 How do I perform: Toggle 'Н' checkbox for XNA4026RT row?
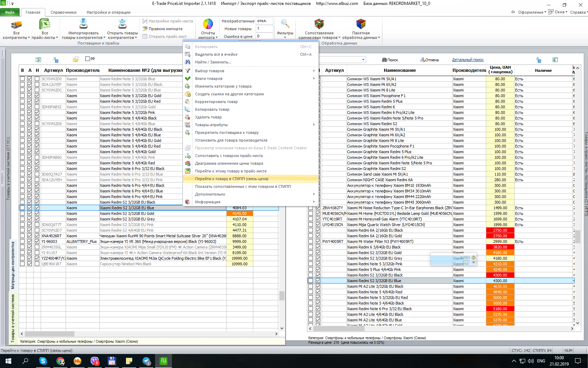(37, 236)
